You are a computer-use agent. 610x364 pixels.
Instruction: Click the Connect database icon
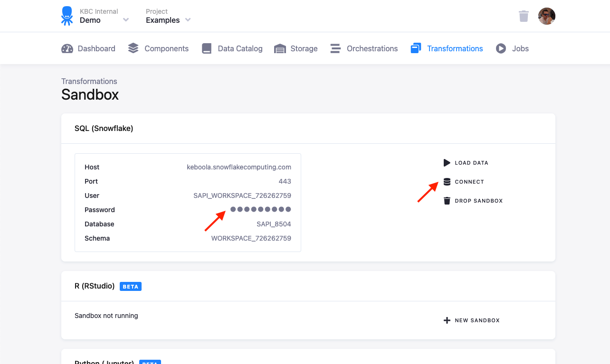447,182
